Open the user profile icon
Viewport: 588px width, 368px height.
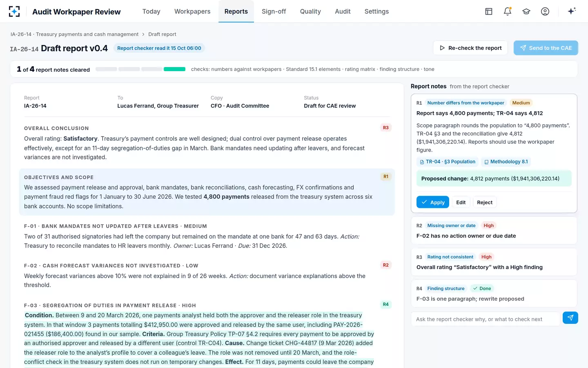point(545,11)
